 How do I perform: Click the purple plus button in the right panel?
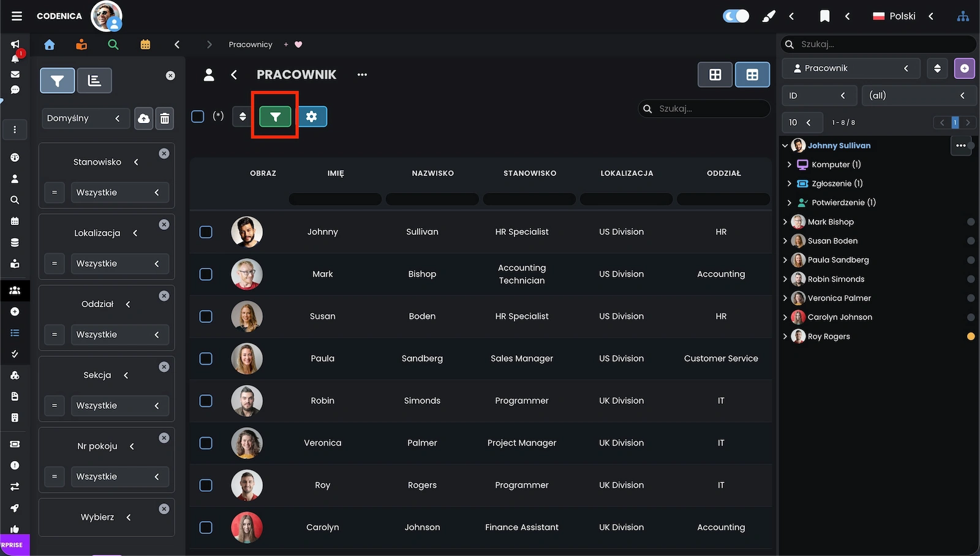click(x=964, y=68)
